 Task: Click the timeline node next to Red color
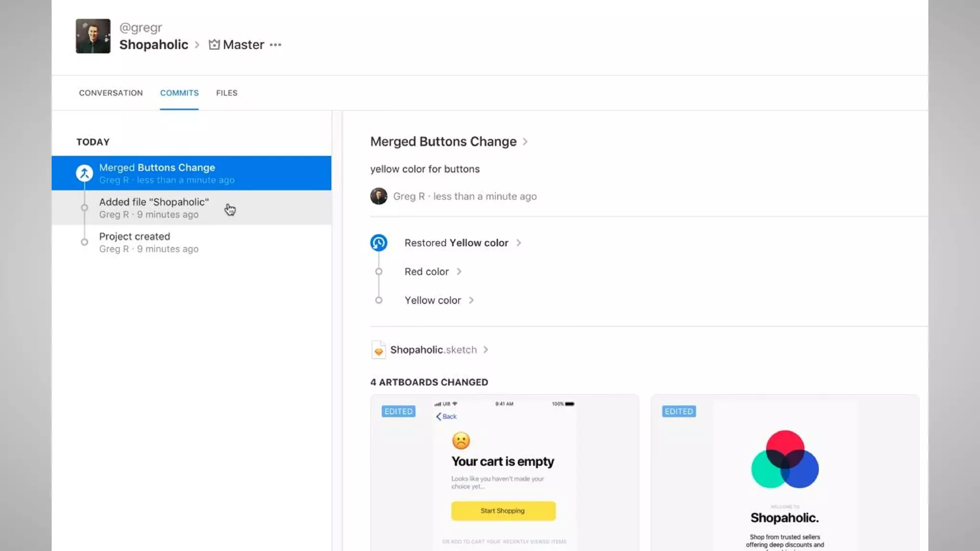coord(379,272)
